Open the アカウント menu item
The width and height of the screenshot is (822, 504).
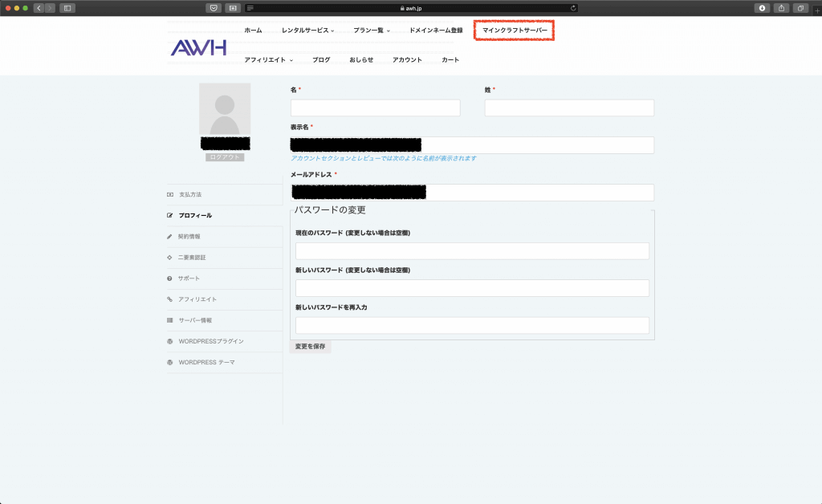407,59
